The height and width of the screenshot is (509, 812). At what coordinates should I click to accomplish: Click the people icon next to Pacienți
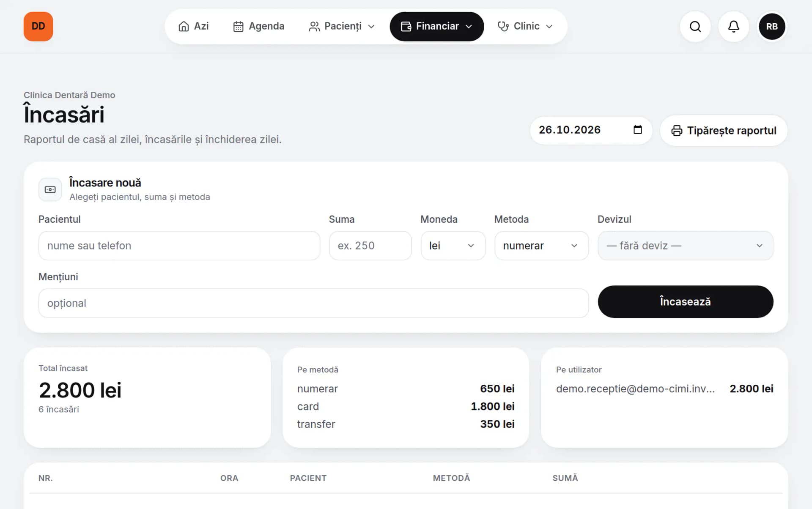(x=314, y=26)
